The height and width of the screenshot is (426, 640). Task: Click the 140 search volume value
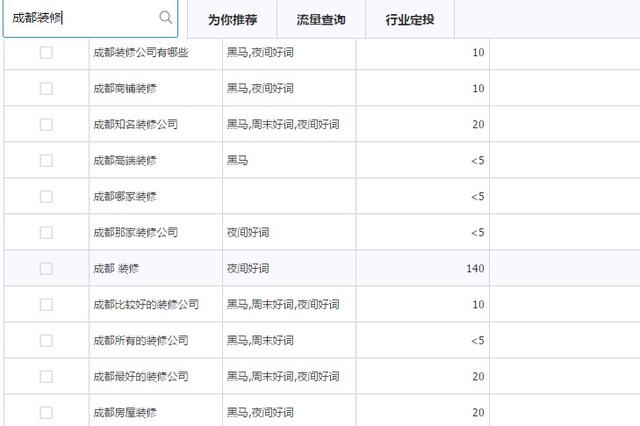coord(475,268)
